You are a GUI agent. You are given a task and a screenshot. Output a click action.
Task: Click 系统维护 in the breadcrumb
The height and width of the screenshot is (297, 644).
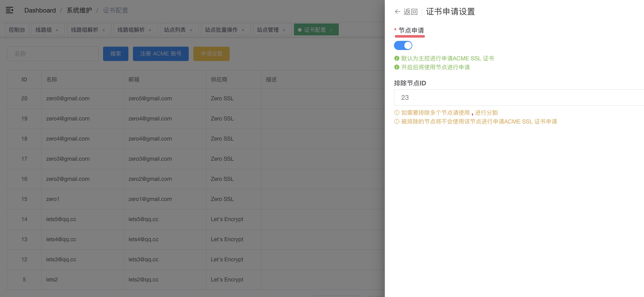coord(79,10)
